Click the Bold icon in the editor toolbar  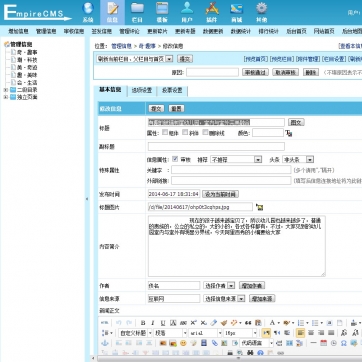point(143,323)
